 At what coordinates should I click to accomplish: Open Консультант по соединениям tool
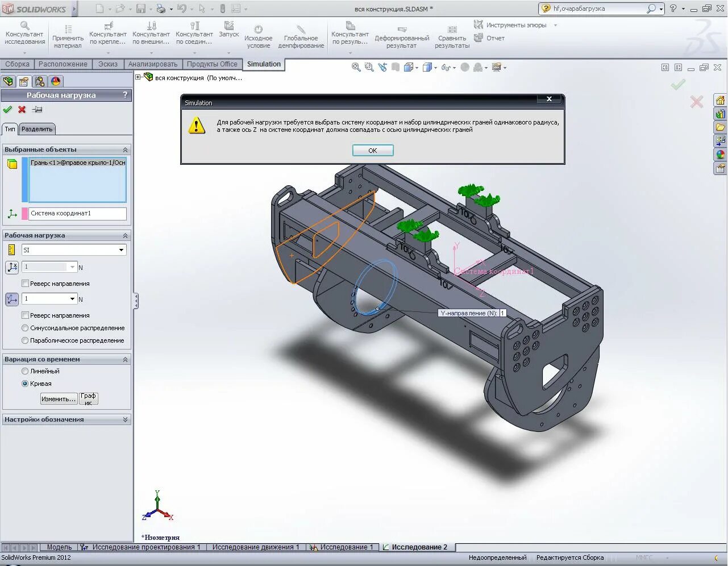tap(194, 34)
